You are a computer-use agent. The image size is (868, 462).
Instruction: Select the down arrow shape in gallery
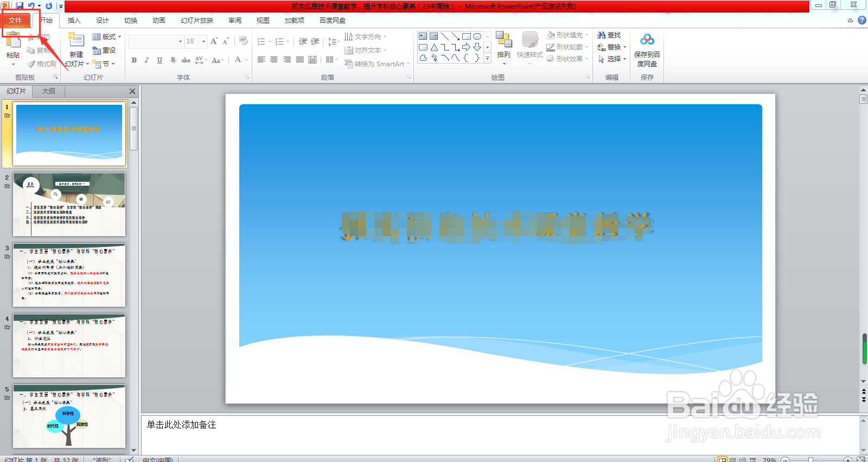[x=477, y=47]
